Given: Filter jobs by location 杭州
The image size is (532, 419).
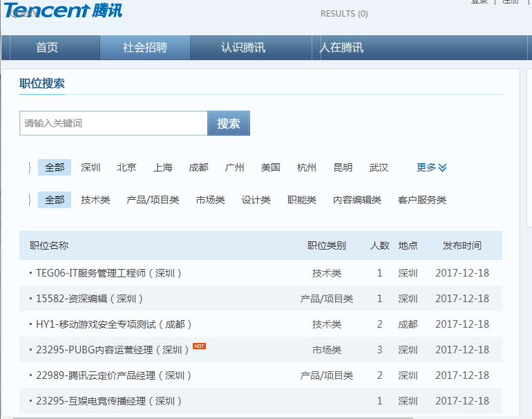Looking at the screenshot, I should pyautogui.click(x=306, y=167).
